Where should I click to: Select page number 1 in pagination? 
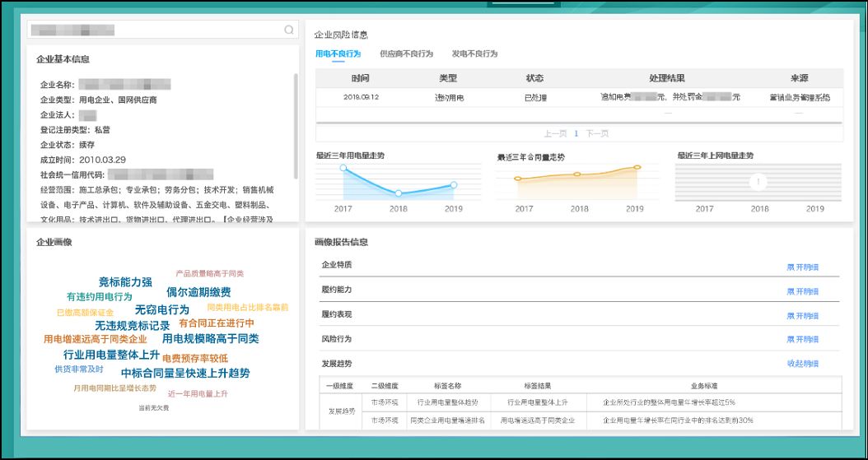tap(576, 134)
